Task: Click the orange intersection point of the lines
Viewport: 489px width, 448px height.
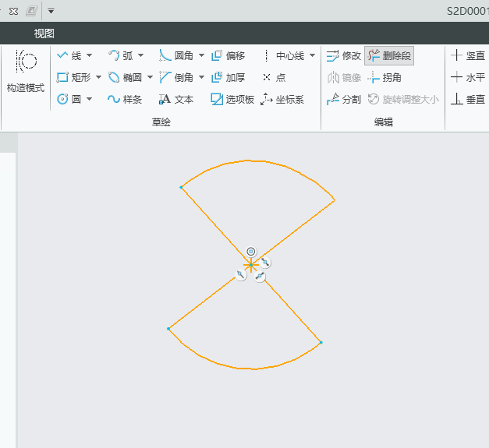Action: pyautogui.click(x=250, y=265)
